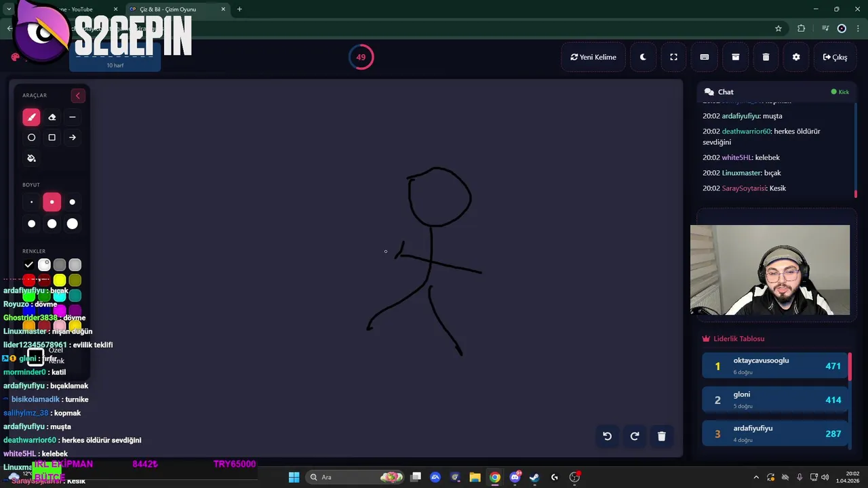Viewport: 868px width, 488px height.
Task: Open settings gear in game toolbar
Action: pyautogui.click(x=796, y=57)
